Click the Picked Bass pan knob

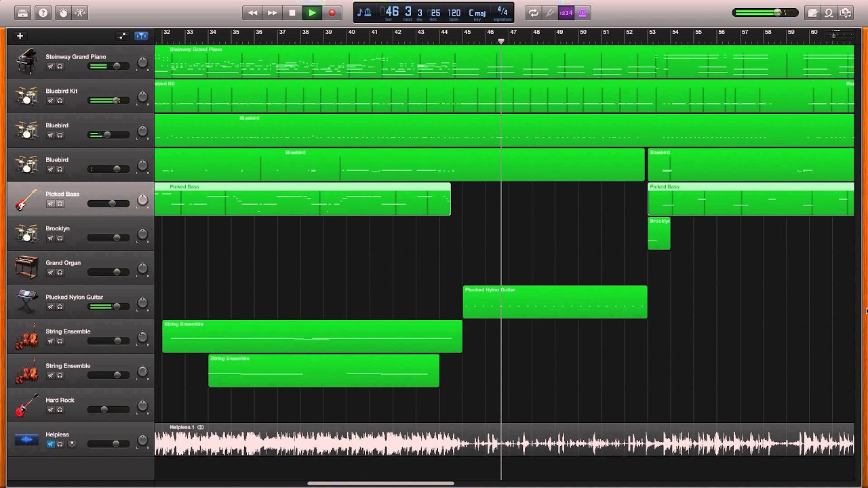pos(142,200)
